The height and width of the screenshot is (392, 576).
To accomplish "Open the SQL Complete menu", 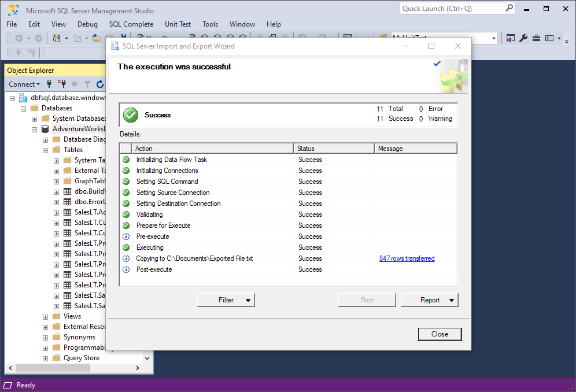I will point(131,24).
